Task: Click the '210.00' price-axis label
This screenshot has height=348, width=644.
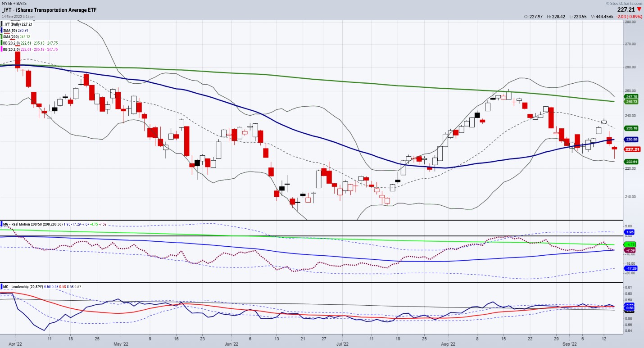Action: pyautogui.click(x=631, y=197)
